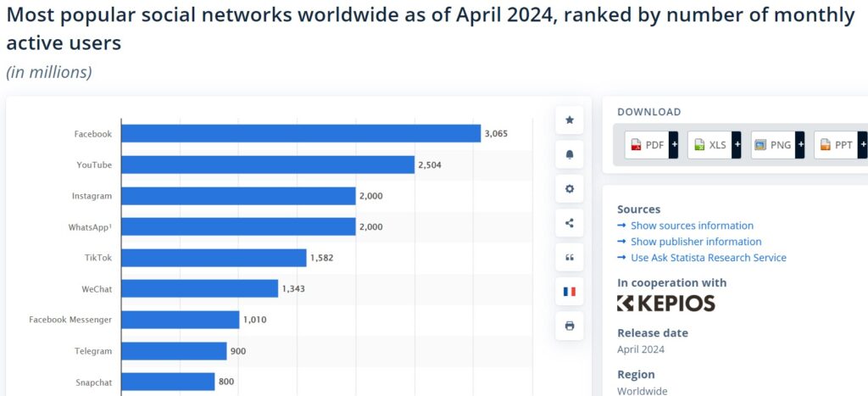Click the value '800'
868x396 pixels.
click(x=225, y=382)
